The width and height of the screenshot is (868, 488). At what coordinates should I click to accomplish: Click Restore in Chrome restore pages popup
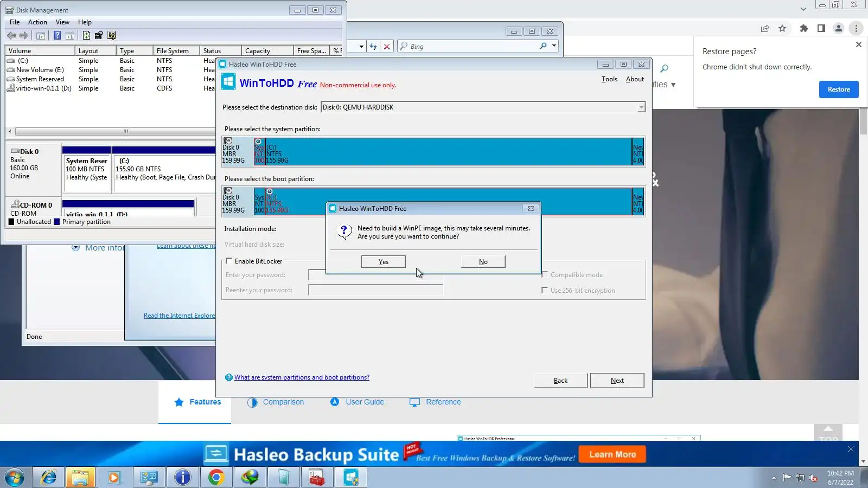839,89
